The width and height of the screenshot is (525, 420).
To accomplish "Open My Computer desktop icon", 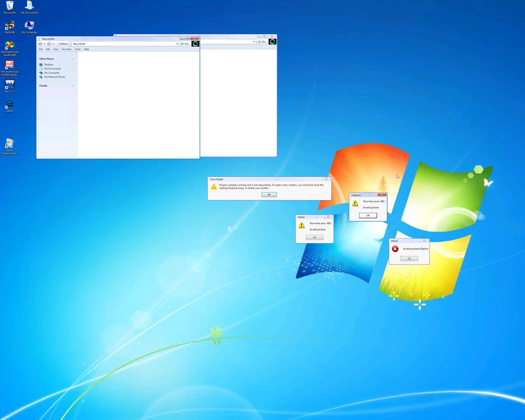I will pyautogui.click(x=30, y=26).
